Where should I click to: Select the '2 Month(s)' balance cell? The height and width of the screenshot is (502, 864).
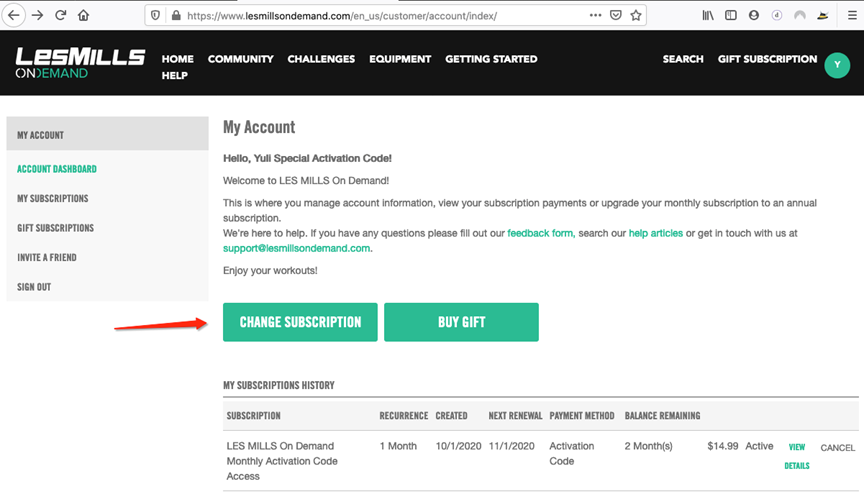pyautogui.click(x=649, y=446)
